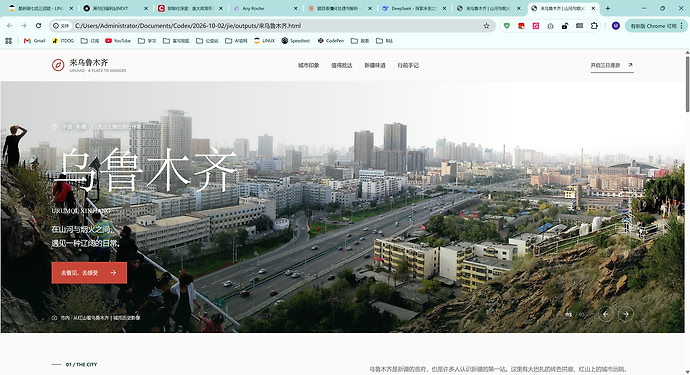Go to the 新疆味道 nav section
Viewport: 690px width, 375px height.
point(375,65)
